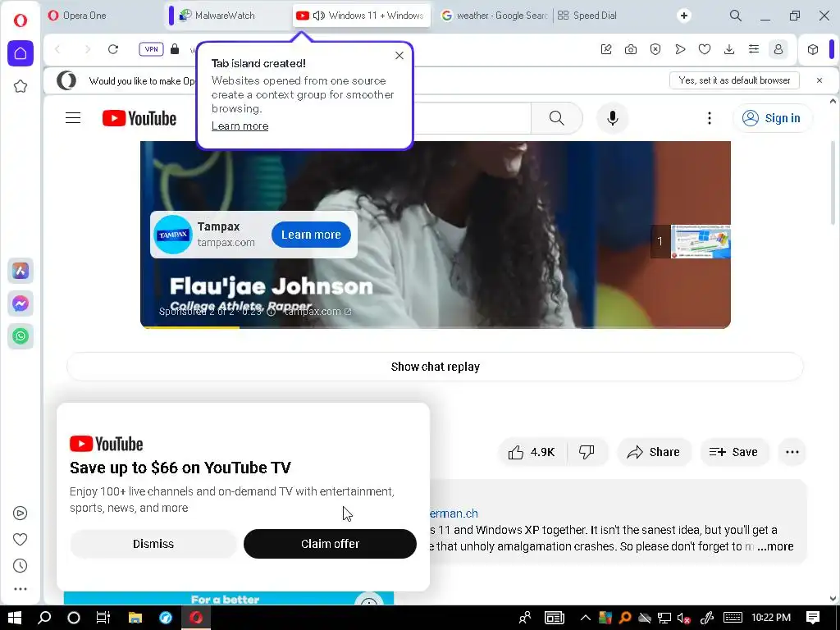Like the video with 4.9K likes
840x630 pixels.
(x=532, y=452)
